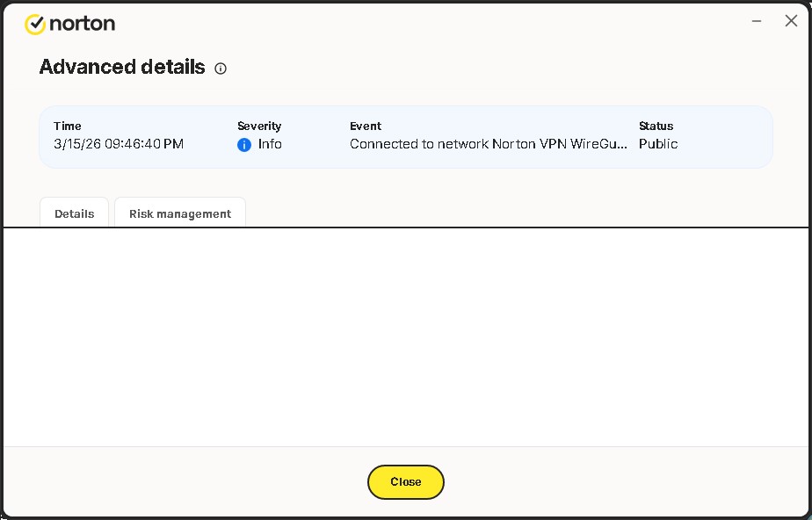Click the Time column label
Image resolution: width=812 pixels, height=520 pixels.
tap(68, 126)
